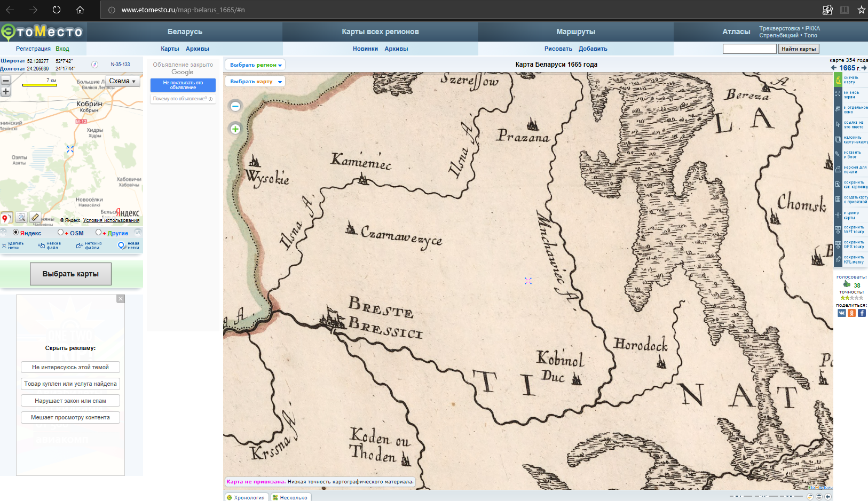Share the map on Facebook

click(x=862, y=313)
